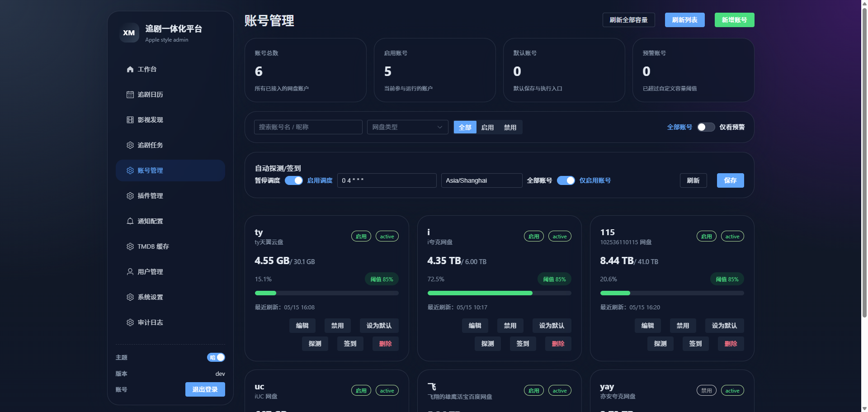
Task: Click the gear icon beside 审计日志
Action: [x=130, y=322]
